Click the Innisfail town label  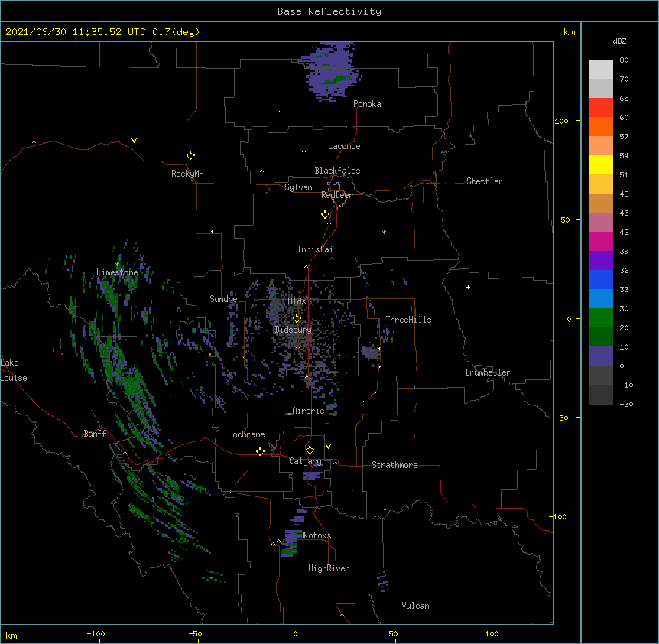click(x=317, y=249)
